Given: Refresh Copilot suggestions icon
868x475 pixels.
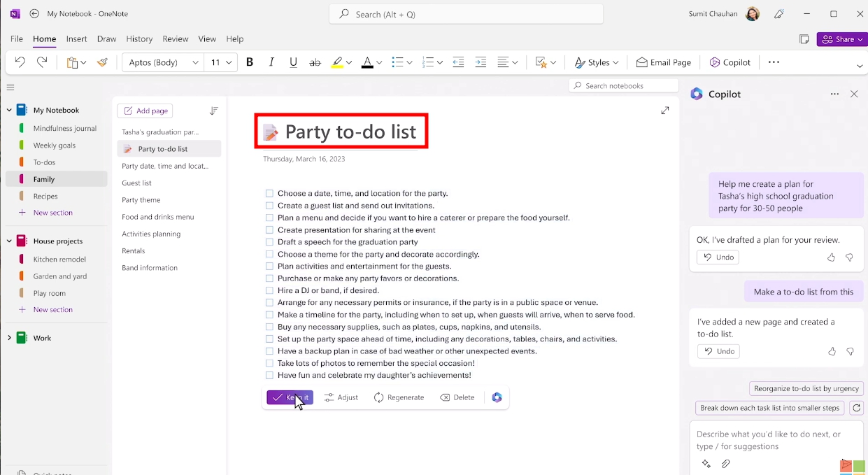Looking at the screenshot, I should (857, 408).
